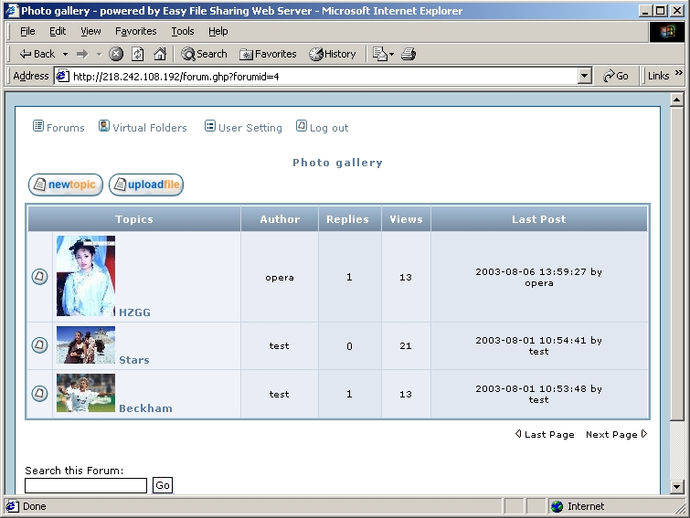The image size is (690, 518).
Task: Open the Stars topic link
Action: point(134,360)
